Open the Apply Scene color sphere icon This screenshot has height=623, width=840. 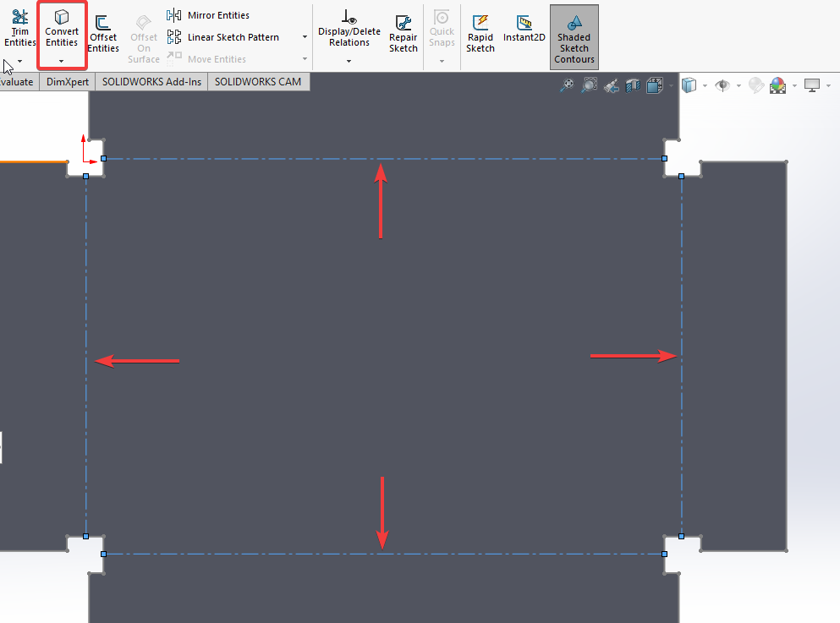(x=778, y=85)
